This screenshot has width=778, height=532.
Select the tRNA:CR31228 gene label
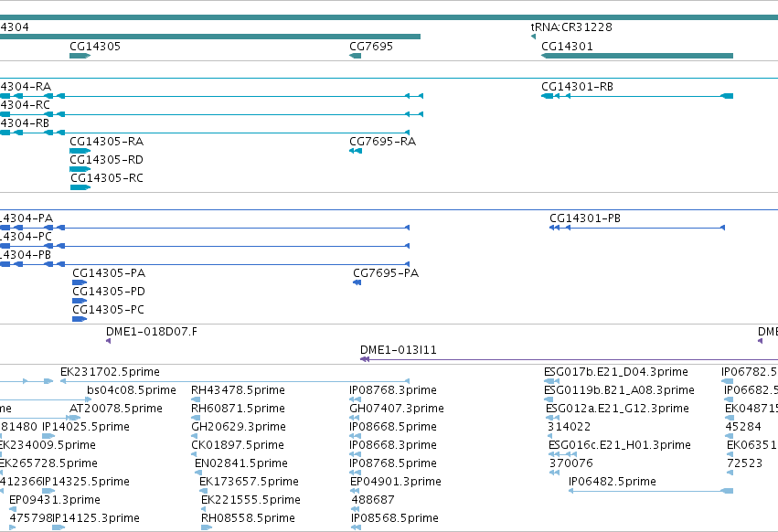571,27
